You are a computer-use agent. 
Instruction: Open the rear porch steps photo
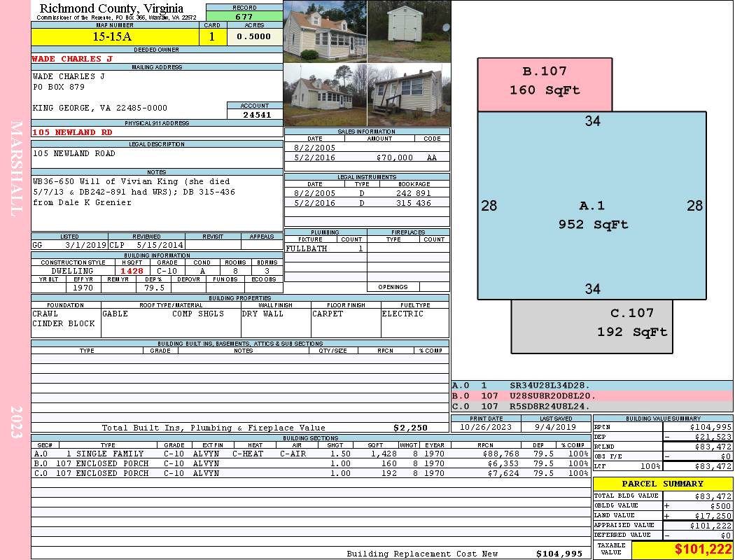pos(409,95)
